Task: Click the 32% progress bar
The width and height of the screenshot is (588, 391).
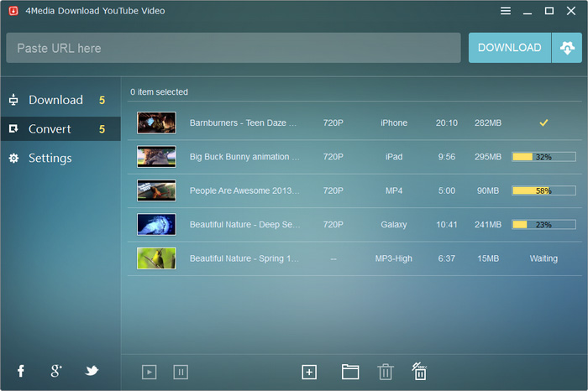Action: coord(543,157)
